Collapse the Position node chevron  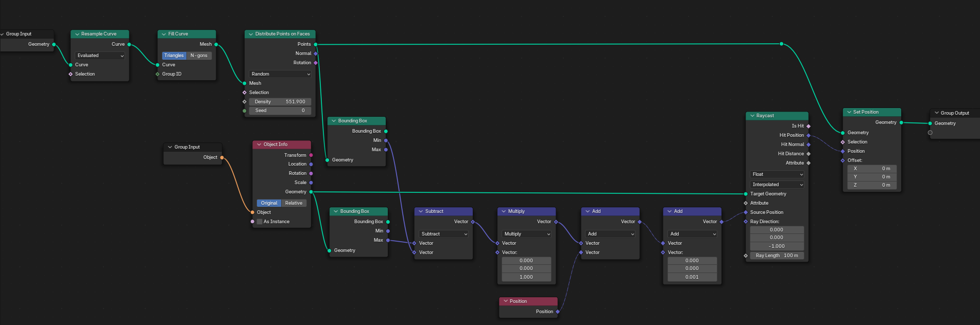506,301
